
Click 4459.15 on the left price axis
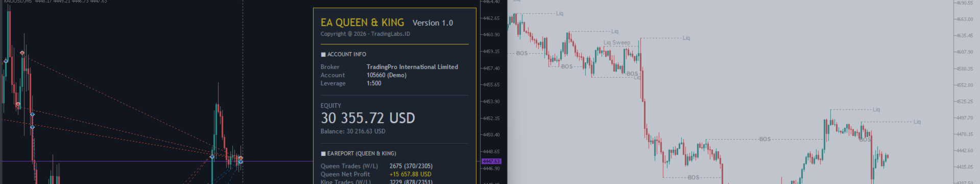tap(491, 52)
